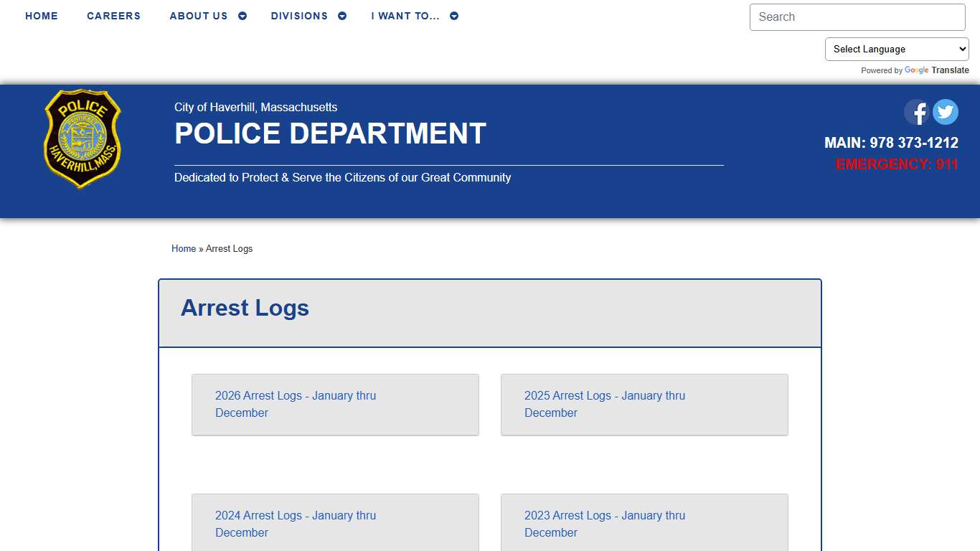Expand the DIVISIONS menu

[x=299, y=15]
